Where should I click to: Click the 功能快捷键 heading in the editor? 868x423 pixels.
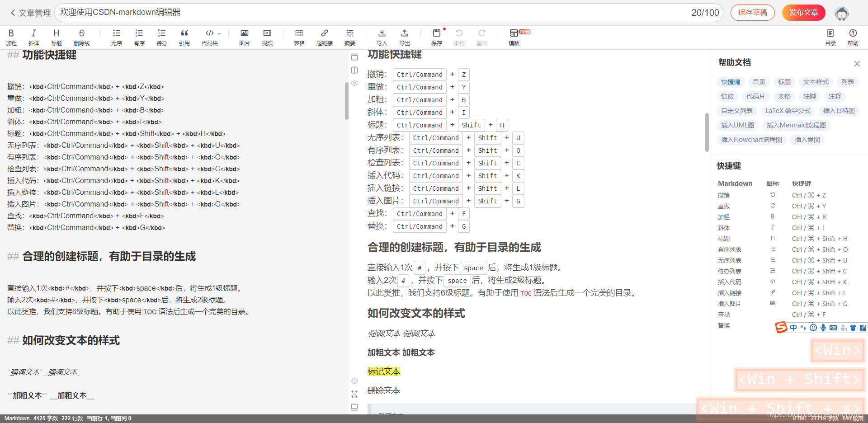tap(49, 55)
